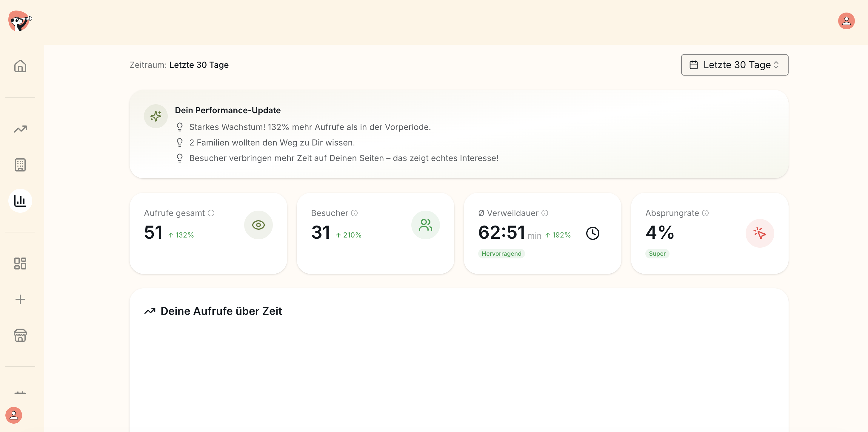Open user profile avatar top right
The image size is (868, 432).
846,21
